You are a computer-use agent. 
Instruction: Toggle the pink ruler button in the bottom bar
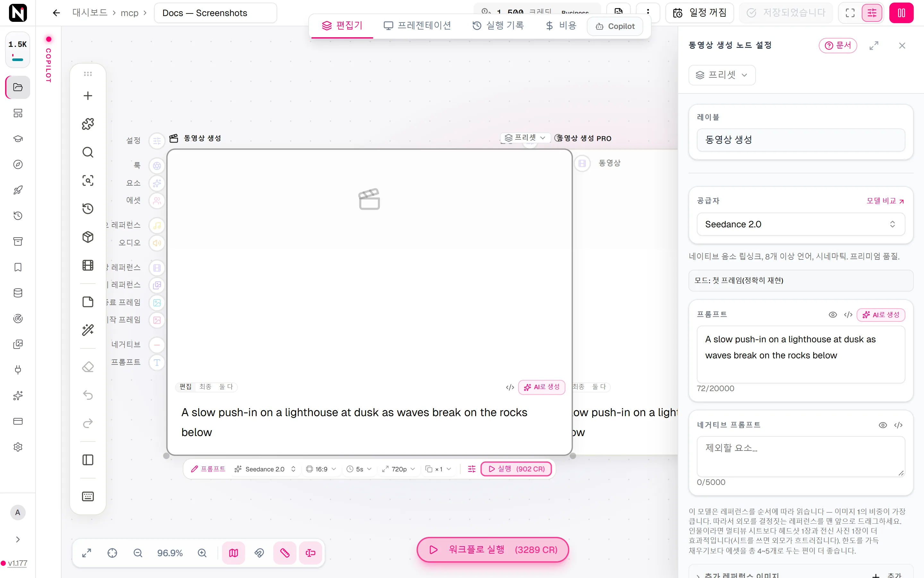pos(285,553)
